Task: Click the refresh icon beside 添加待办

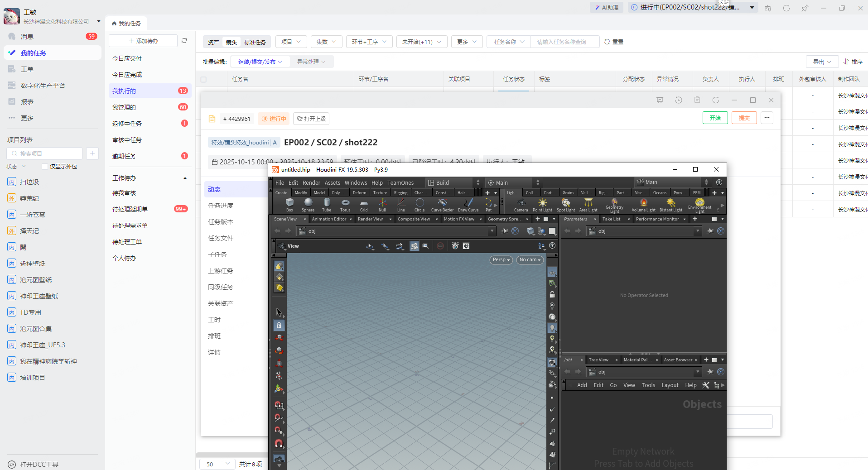Action: pyautogui.click(x=184, y=41)
